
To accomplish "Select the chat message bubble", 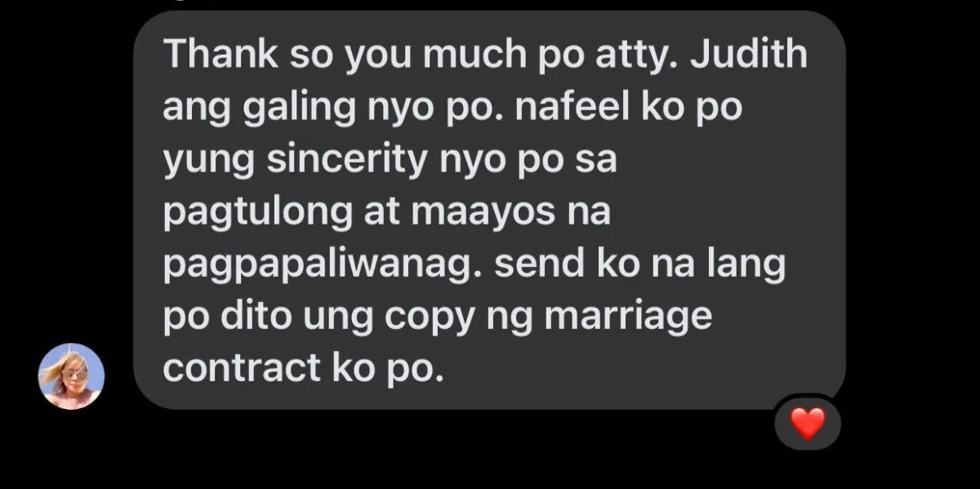I will click(x=489, y=210).
